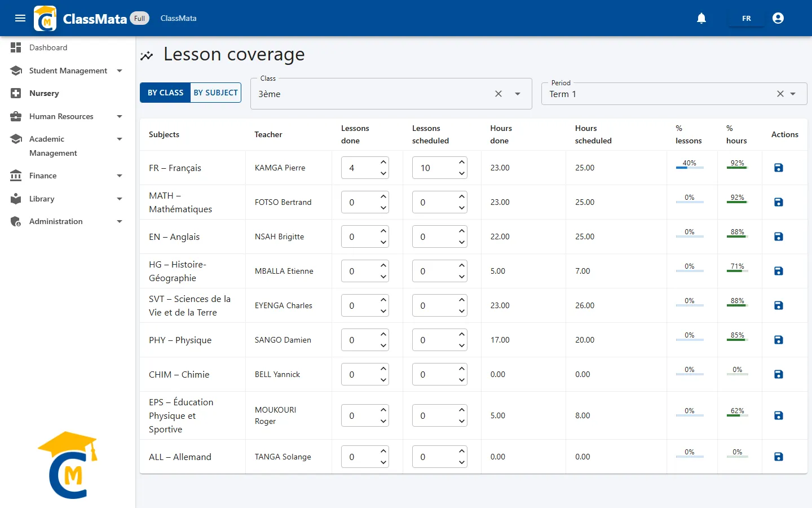Click Français 92% hours progress bar
Viewport: 812px width, 508px height.
(737, 168)
